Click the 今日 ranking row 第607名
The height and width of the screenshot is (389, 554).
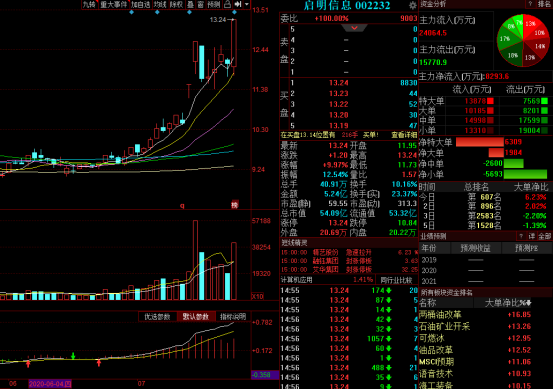[x=485, y=197]
